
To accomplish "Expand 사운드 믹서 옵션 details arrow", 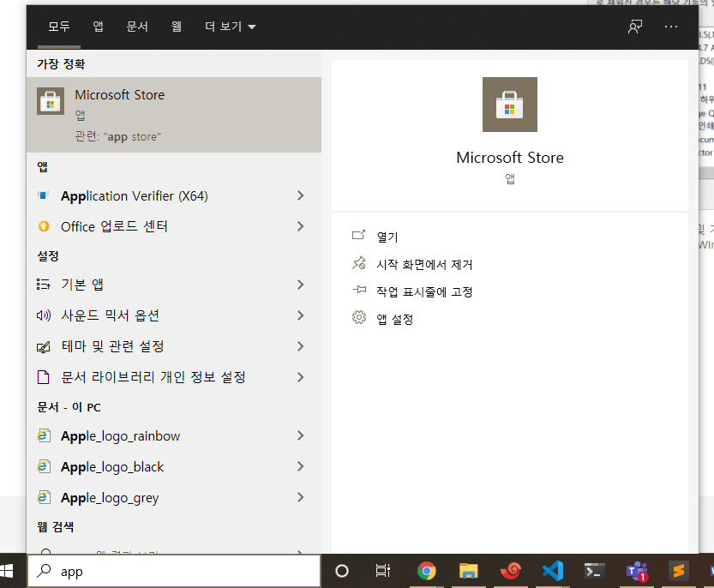I will point(300,315).
